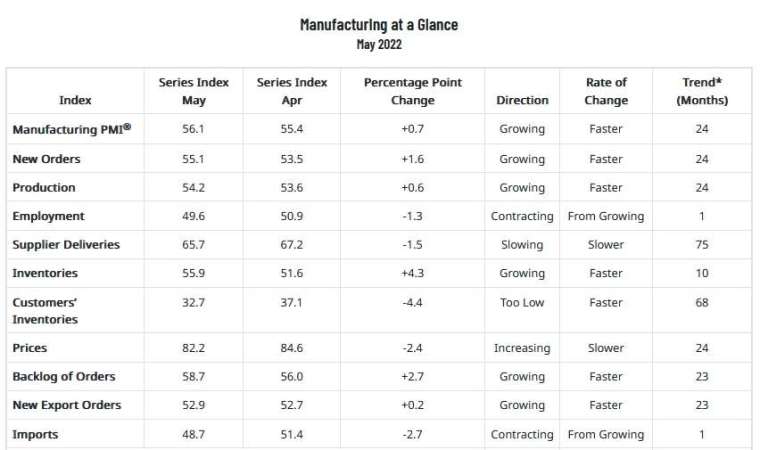
Task: Click the Series Index Apr column header
Action: pyautogui.click(x=292, y=91)
